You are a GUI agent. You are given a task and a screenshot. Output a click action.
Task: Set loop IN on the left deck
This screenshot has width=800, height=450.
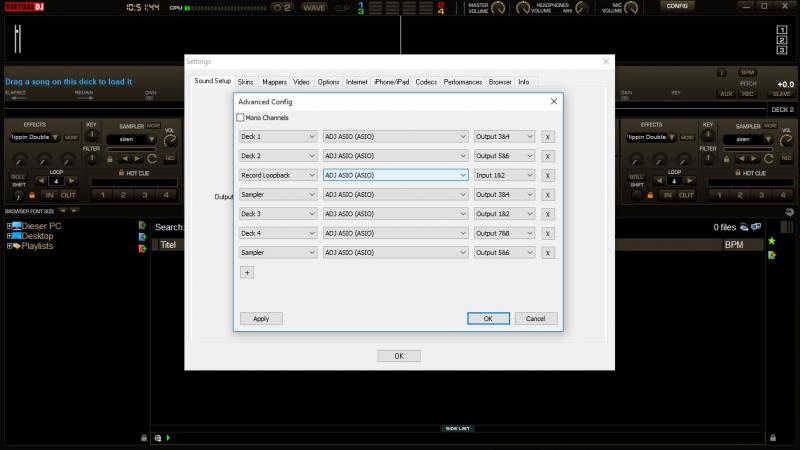tap(49, 195)
